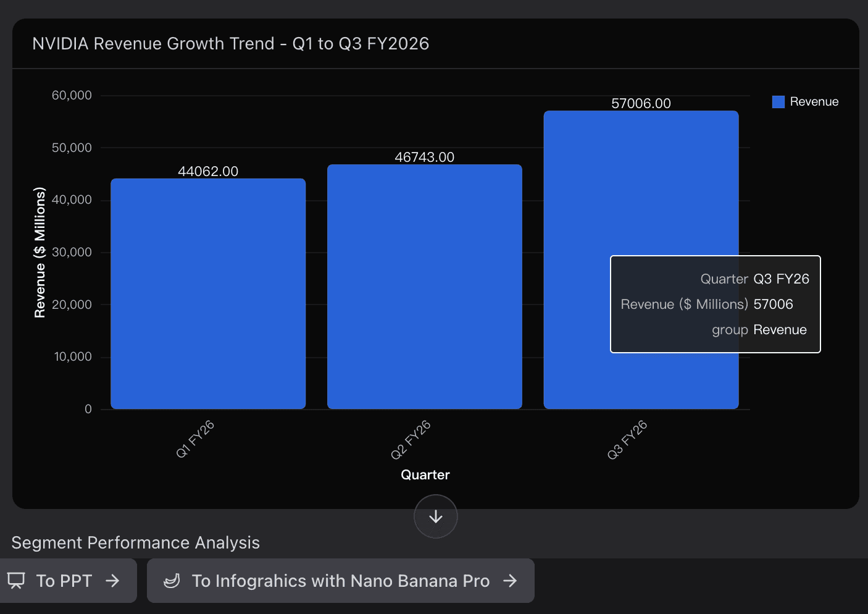Click the arrow on To PPT button
Screen dimensions: 868x614
click(112, 581)
